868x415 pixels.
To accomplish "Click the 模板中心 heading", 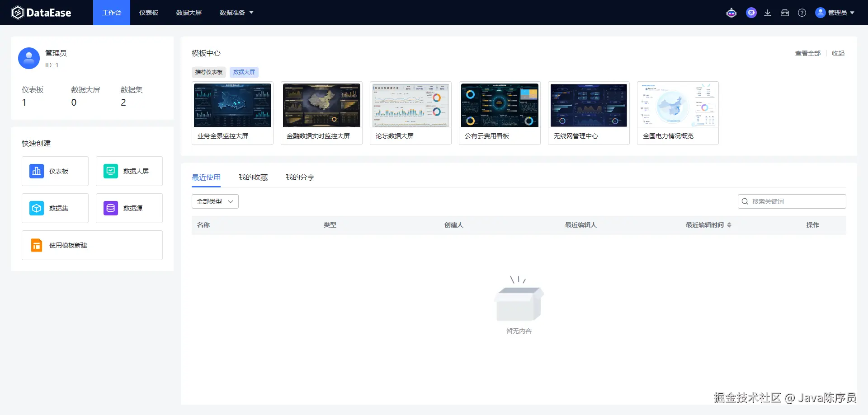I will pyautogui.click(x=206, y=53).
